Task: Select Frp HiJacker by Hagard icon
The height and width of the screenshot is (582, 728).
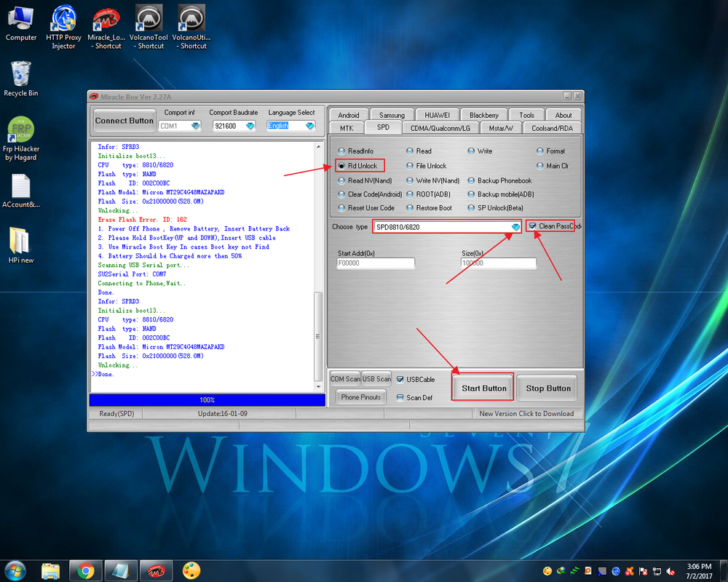Action: pos(21,138)
